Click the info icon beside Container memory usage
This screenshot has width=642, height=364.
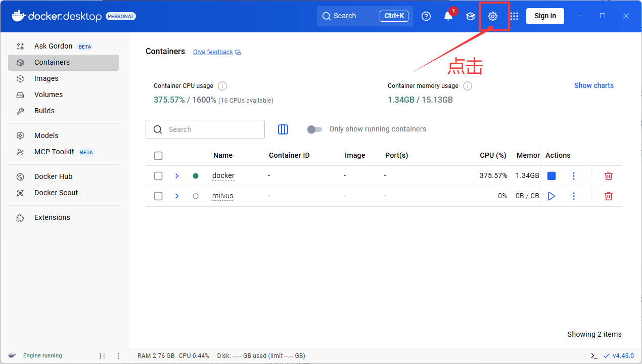pyautogui.click(x=468, y=86)
